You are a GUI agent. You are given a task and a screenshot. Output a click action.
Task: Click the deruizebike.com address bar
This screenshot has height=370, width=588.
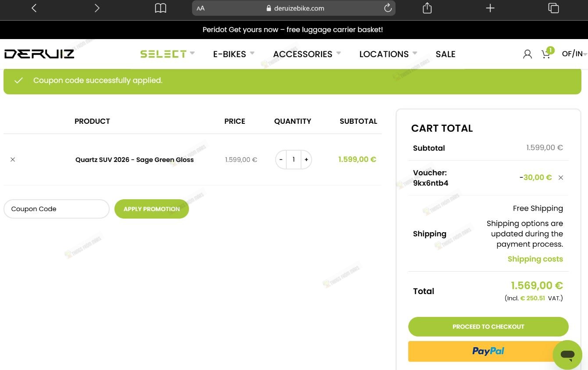tap(294, 8)
